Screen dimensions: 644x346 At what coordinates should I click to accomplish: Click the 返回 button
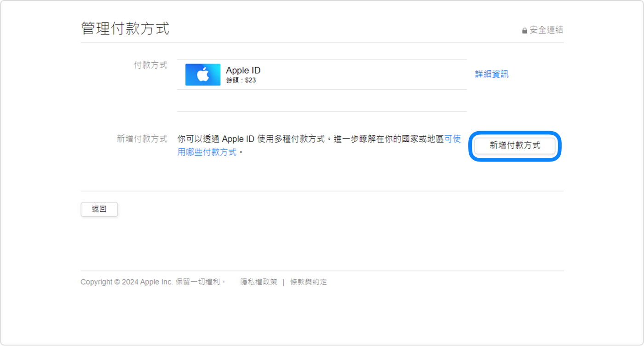tap(99, 209)
